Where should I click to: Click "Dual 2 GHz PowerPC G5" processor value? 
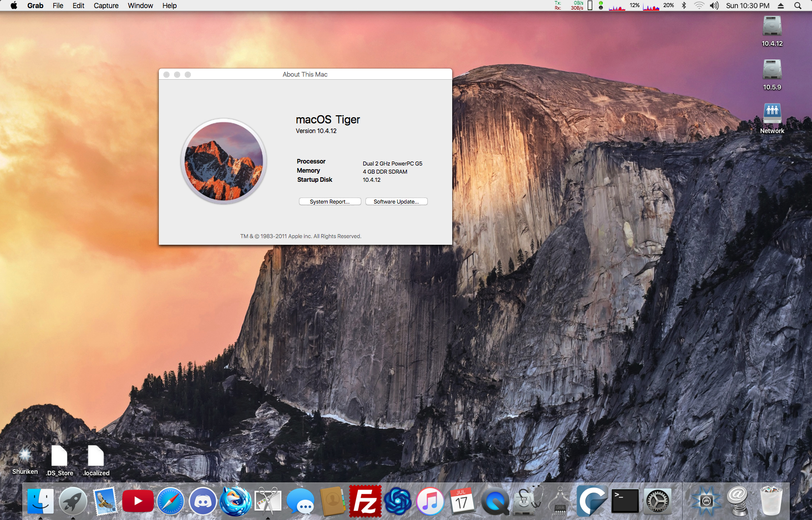[392, 164]
